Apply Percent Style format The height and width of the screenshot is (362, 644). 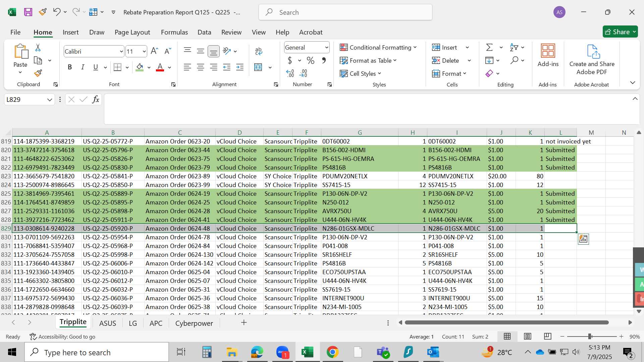click(x=311, y=61)
